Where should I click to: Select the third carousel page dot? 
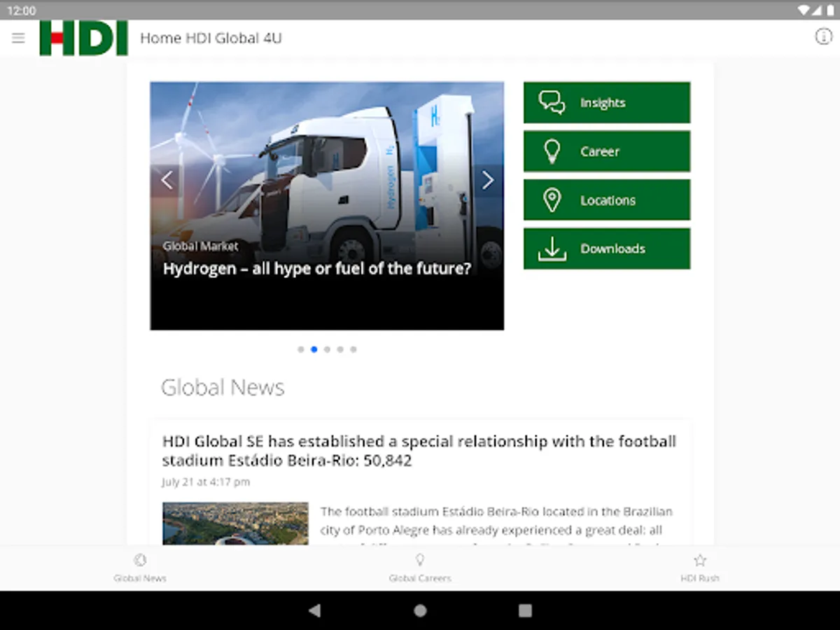[x=327, y=349]
